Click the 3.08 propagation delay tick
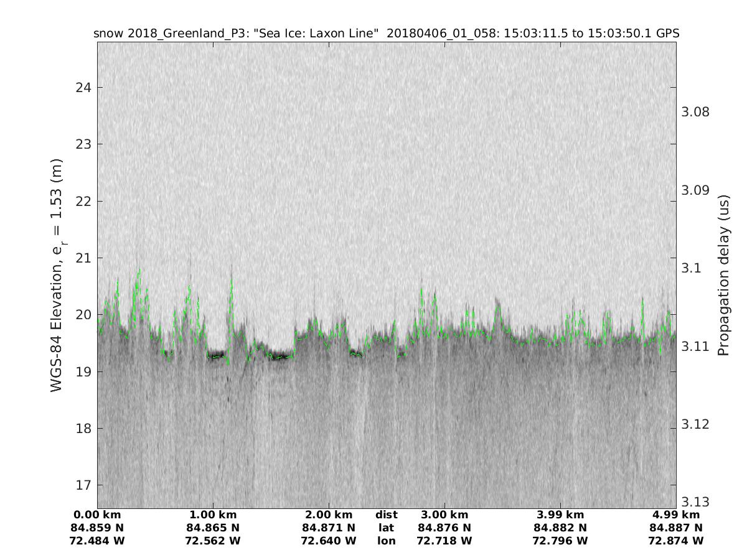Screen dimensions: 747x560 (x=695, y=112)
